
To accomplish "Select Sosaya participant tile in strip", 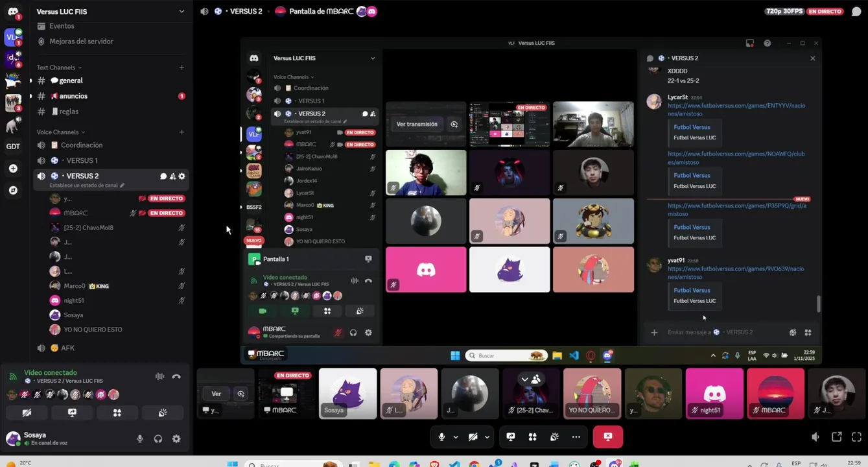I will [347, 393].
